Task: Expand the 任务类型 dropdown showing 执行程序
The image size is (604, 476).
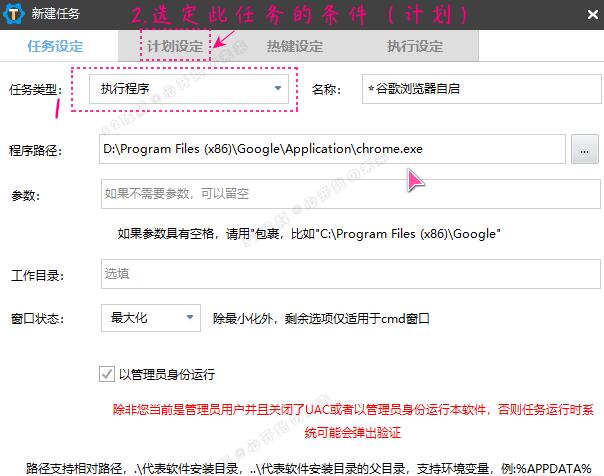Action: click(189, 89)
